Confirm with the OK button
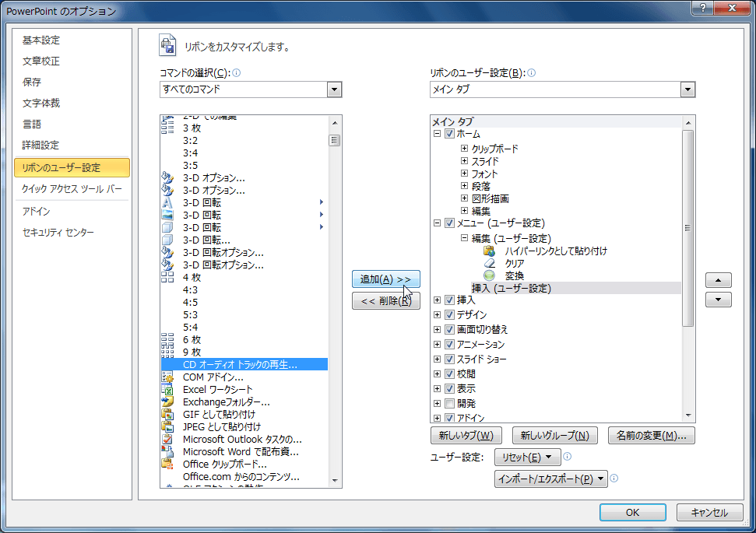Viewport: 756px width, 533px height. click(x=632, y=512)
